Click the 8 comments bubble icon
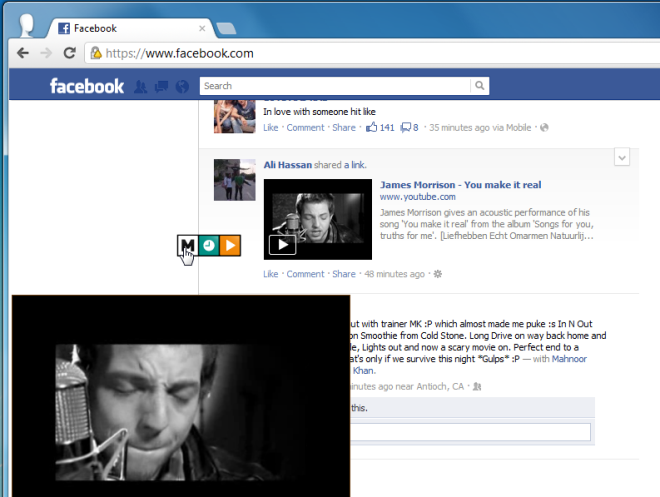 (409, 128)
